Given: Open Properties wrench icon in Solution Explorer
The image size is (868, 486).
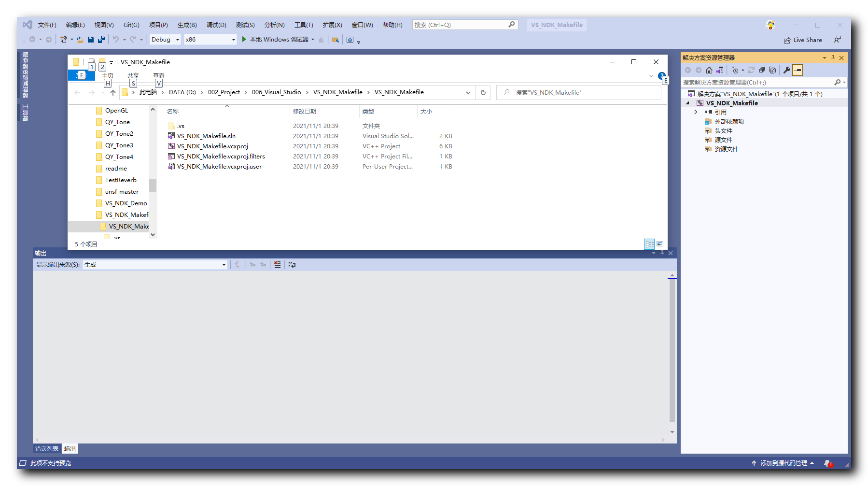Looking at the screenshot, I should (x=787, y=70).
